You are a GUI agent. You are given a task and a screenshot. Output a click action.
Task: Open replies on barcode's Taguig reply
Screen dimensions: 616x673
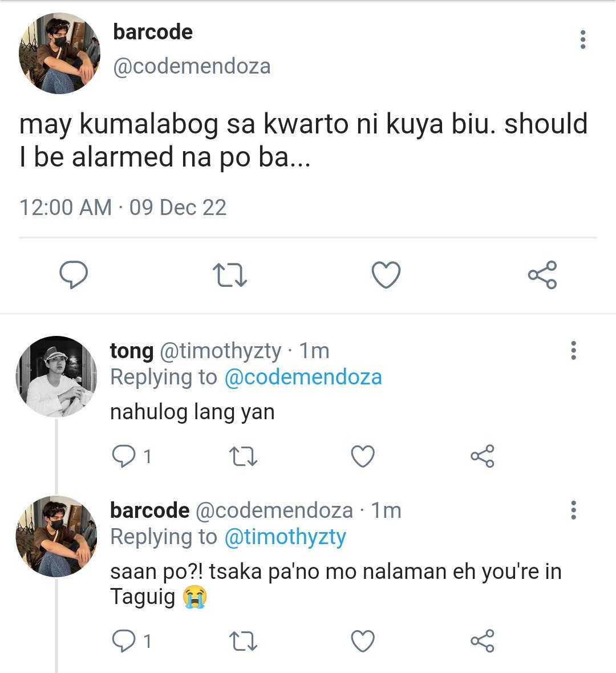pyautogui.click(x=131, y=641)
